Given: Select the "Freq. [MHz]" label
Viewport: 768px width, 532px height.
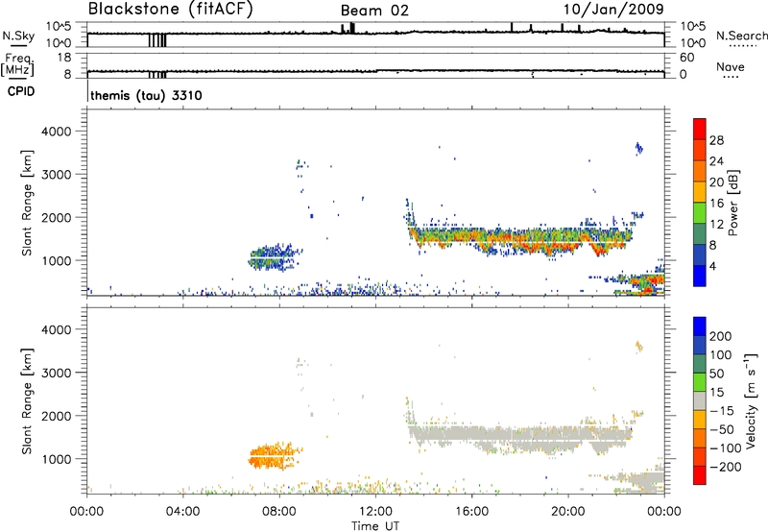Looking at the screenshot, I should tap(17, 64).
